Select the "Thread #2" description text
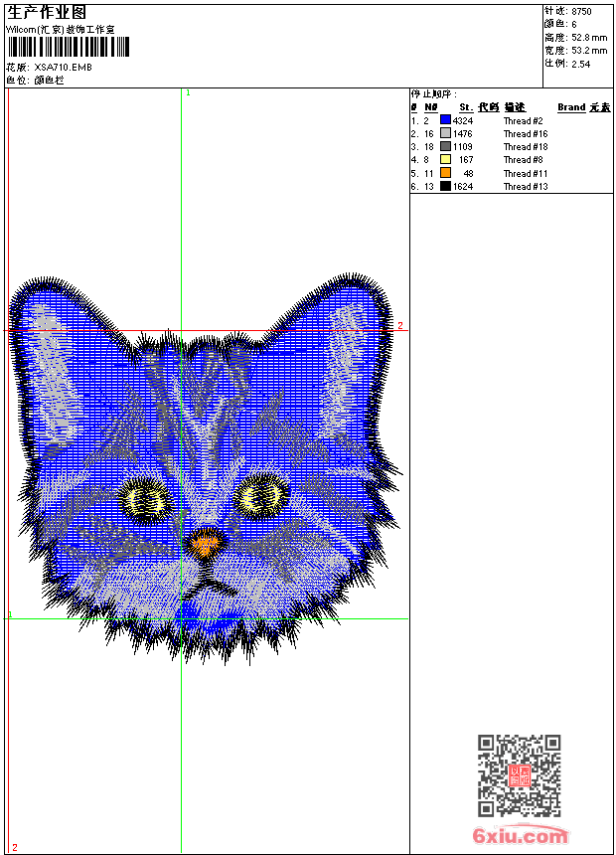 523,121
